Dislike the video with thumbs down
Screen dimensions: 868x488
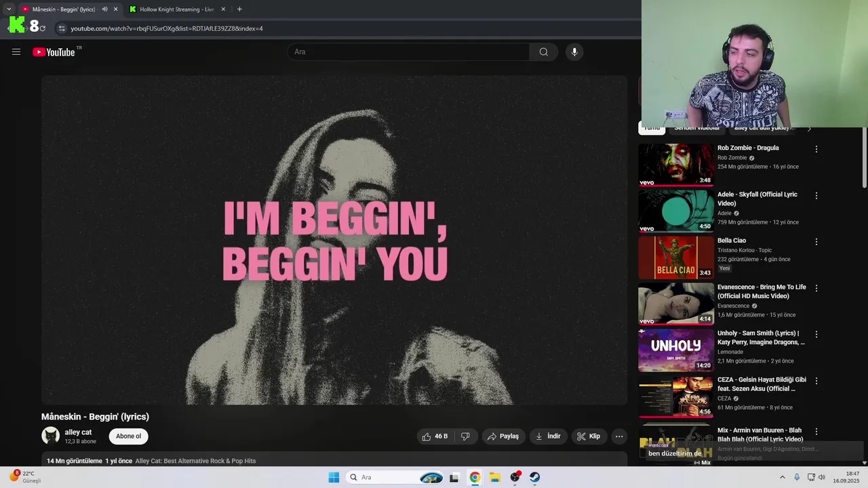pos(465,436)
